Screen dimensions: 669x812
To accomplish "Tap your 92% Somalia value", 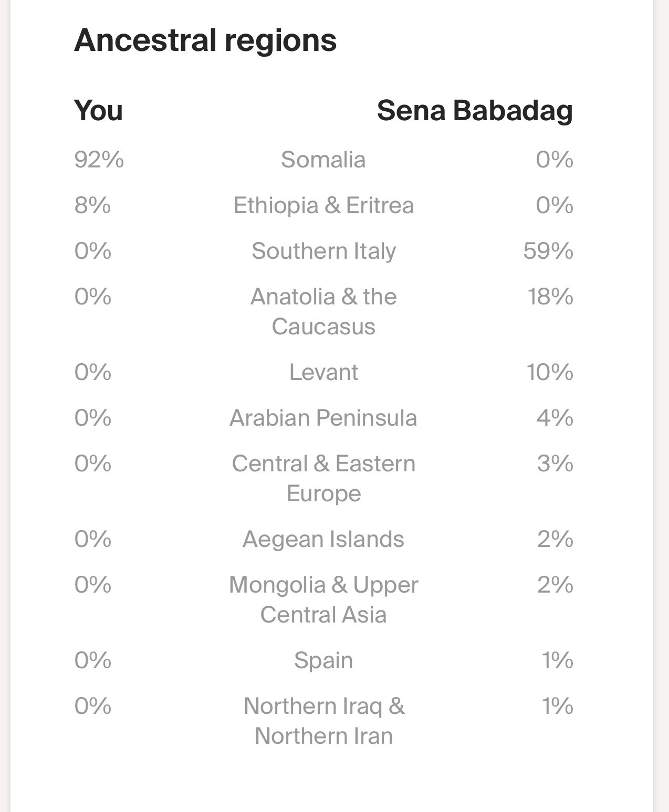I will pyautogui.click(x=99, y=160).
